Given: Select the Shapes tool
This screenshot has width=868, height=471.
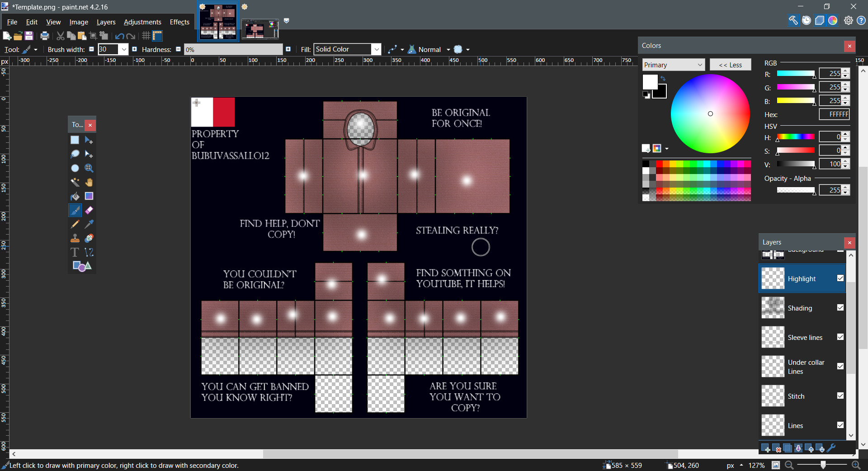Looking at the screenshot, I should click(x=82, y=266).
